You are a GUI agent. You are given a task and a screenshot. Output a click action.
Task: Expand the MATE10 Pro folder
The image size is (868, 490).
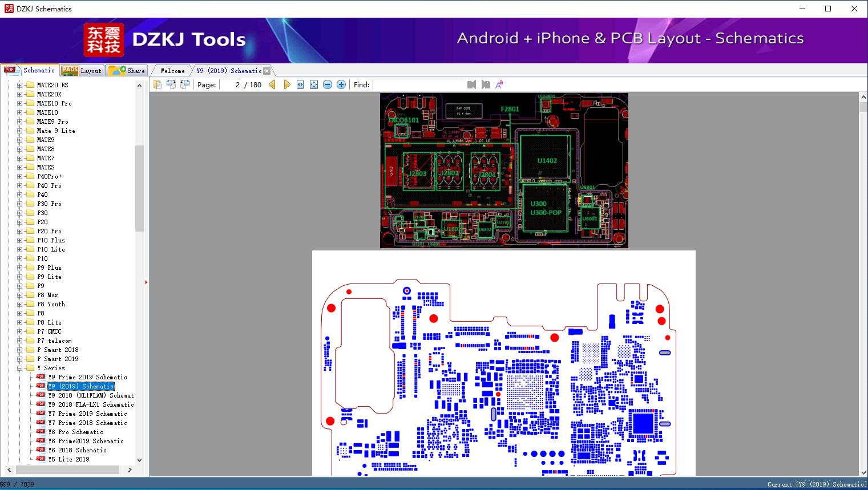tap(19, 103)
